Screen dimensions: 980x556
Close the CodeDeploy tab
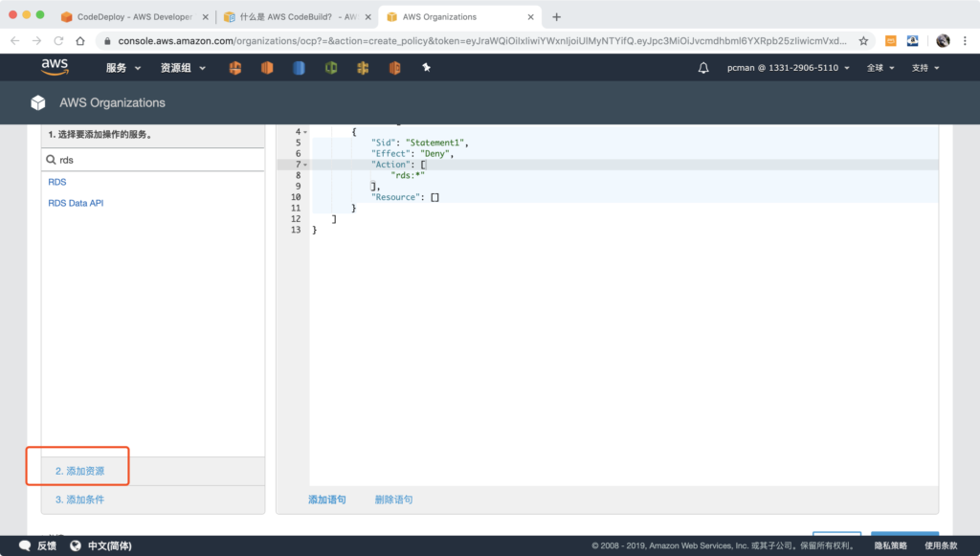[205, 17]
